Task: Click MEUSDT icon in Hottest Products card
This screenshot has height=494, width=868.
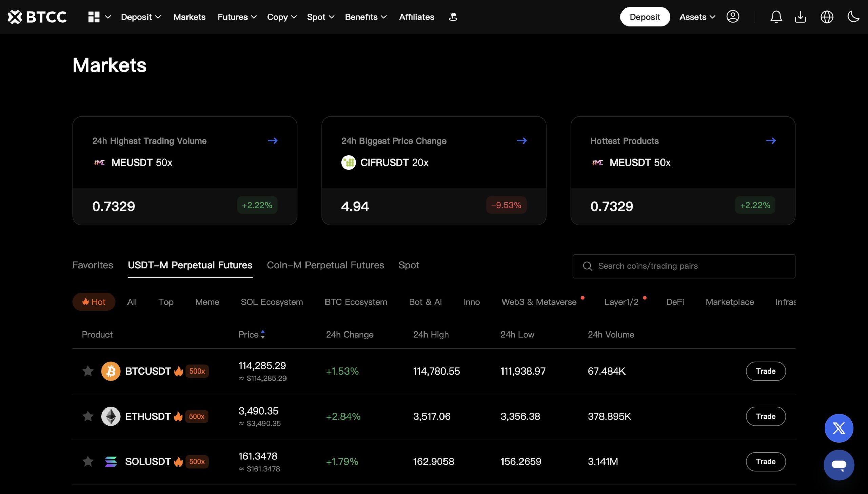Action: (x=597, y=163)
